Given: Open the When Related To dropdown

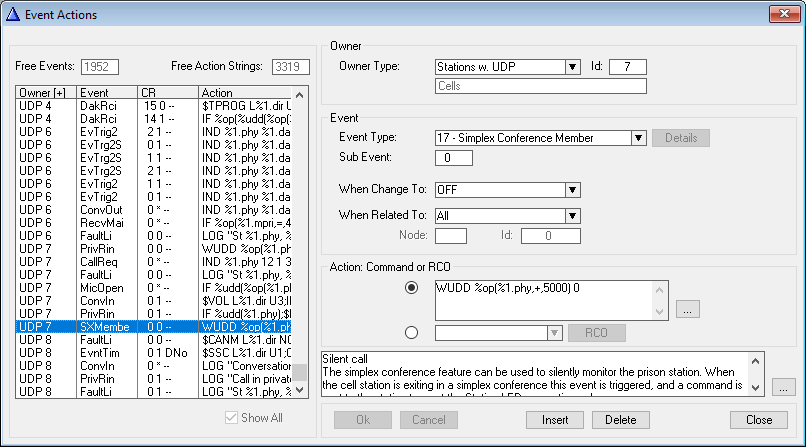Looking at the screenshot, I should click(572, 215).
